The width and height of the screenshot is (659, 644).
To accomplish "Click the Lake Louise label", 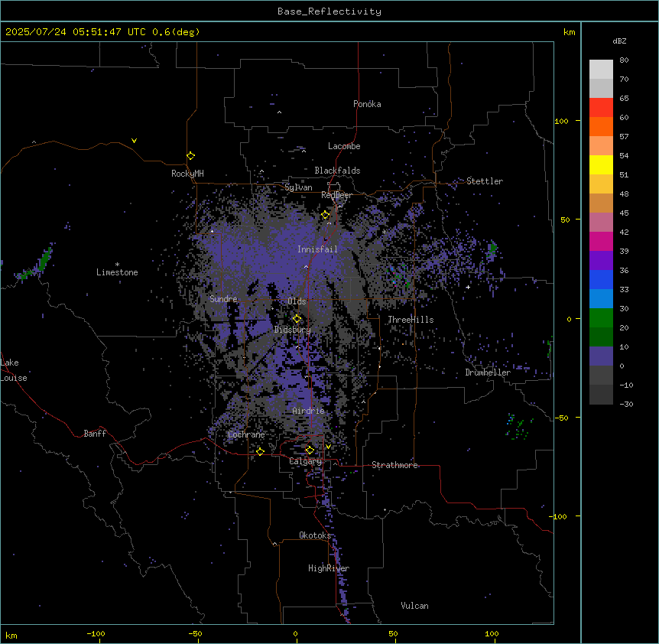I will coord(14,370).
